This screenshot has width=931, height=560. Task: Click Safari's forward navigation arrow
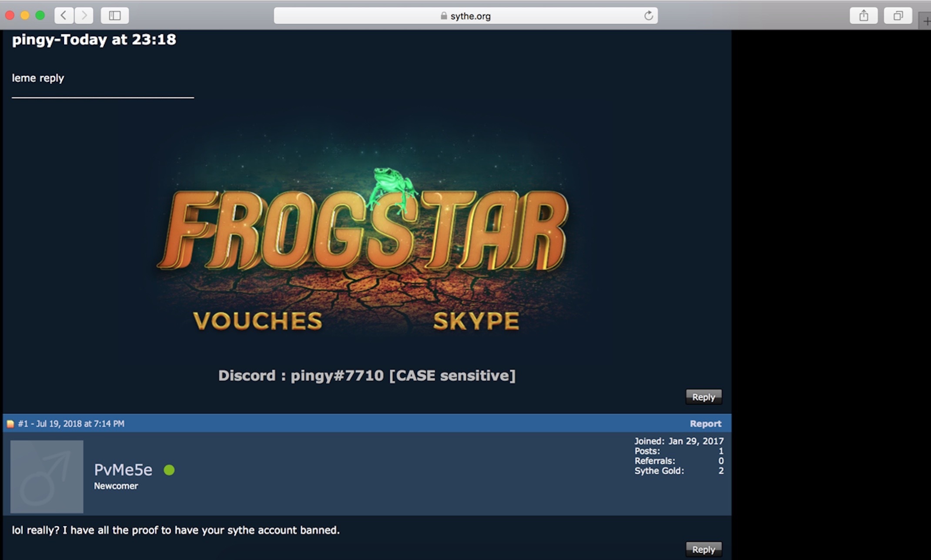(84, 16)
